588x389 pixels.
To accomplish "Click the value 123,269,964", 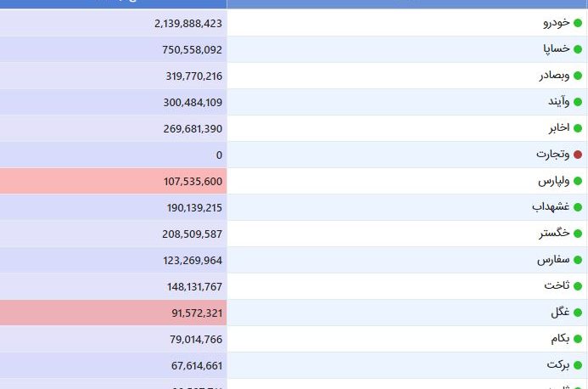I will coord(193,260).
